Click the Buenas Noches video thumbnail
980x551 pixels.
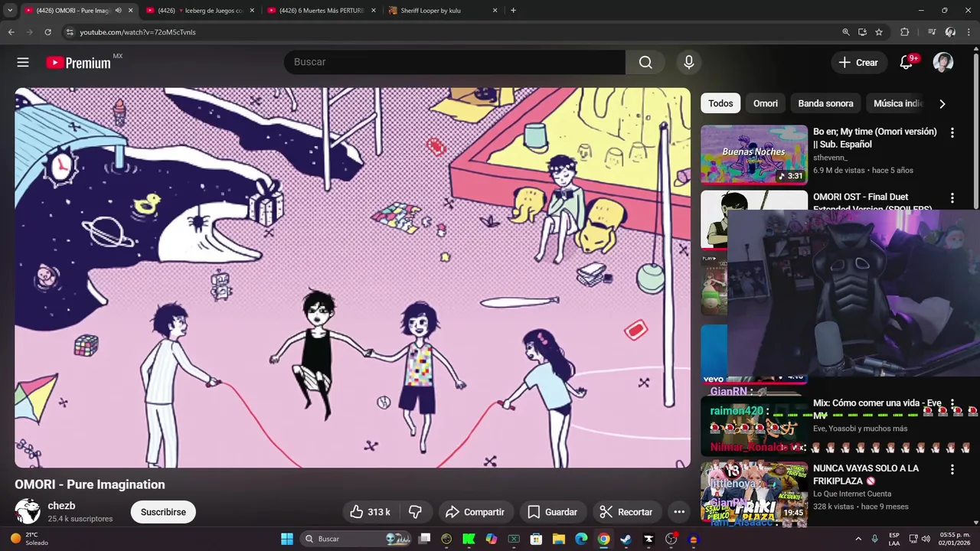[754, 155]
